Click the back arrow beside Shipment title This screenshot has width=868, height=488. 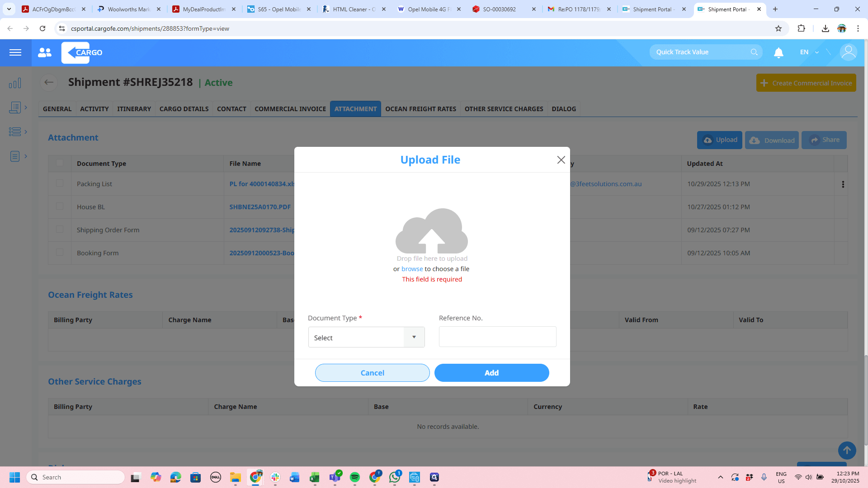click(x=49, y=82)
